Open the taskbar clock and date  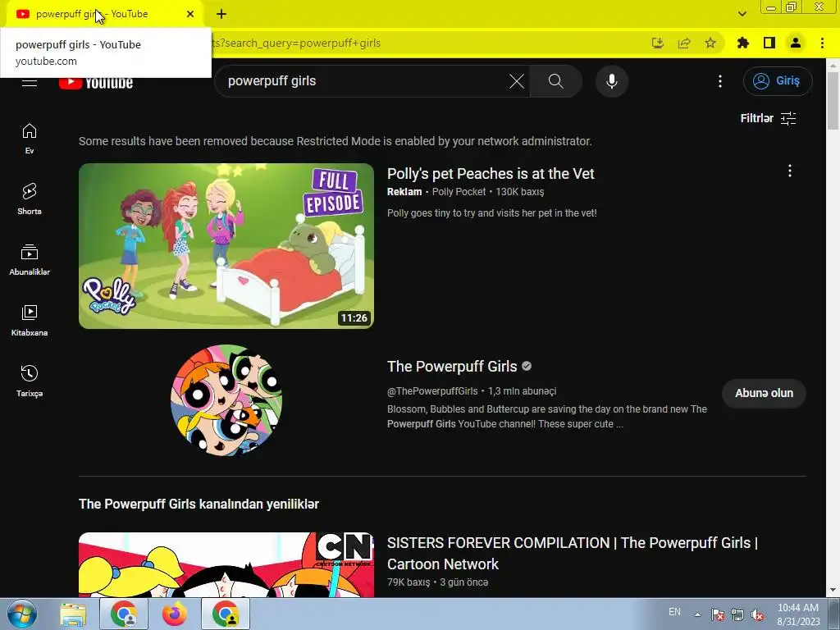click(798, 614)
